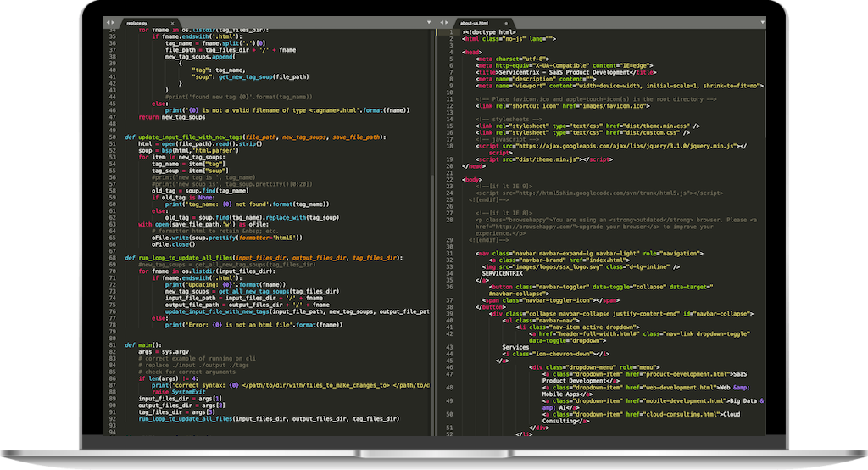The height and width of the screenshot is (470, 868).
Task: Click the 'input_files_dir = args[1]' line
Action: pyautogui.click(x=180, y=399)
